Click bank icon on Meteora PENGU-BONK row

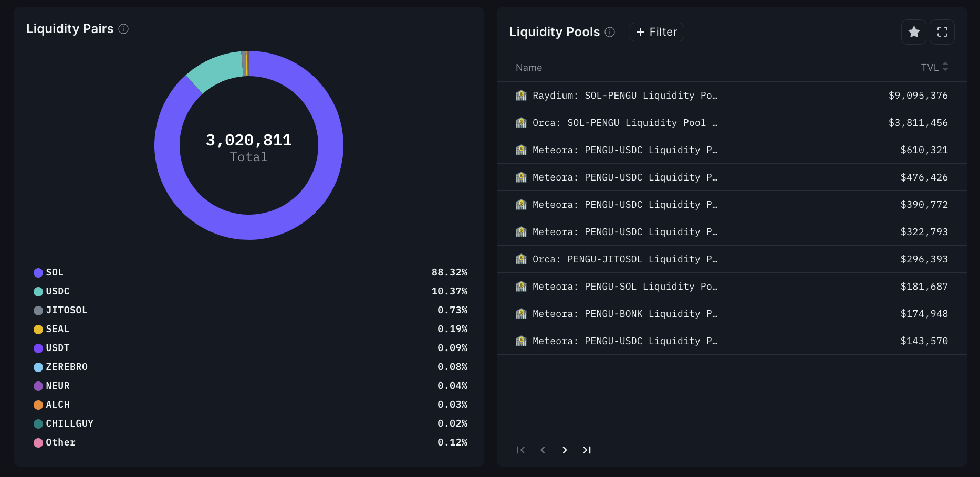point(521,314)
